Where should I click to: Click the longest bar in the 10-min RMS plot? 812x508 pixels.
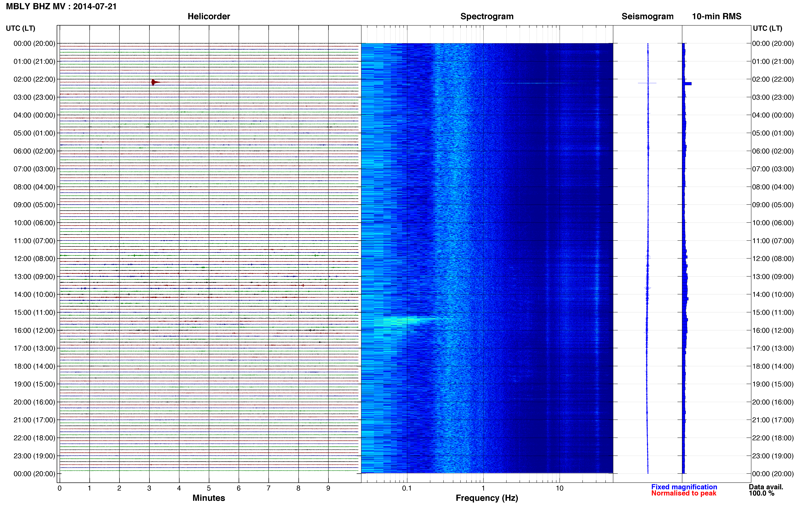[x=687, y=84]
